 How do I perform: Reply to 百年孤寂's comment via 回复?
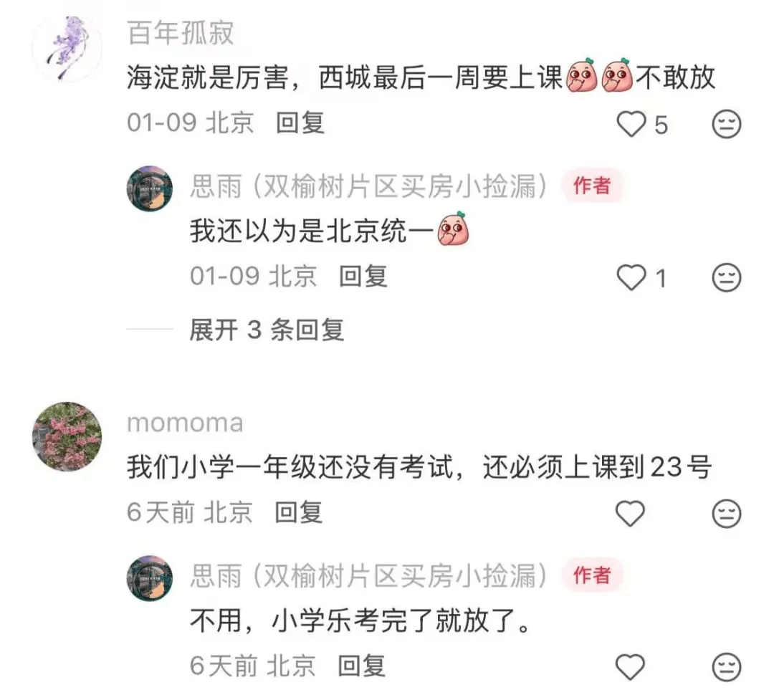[x=300, y=123]
